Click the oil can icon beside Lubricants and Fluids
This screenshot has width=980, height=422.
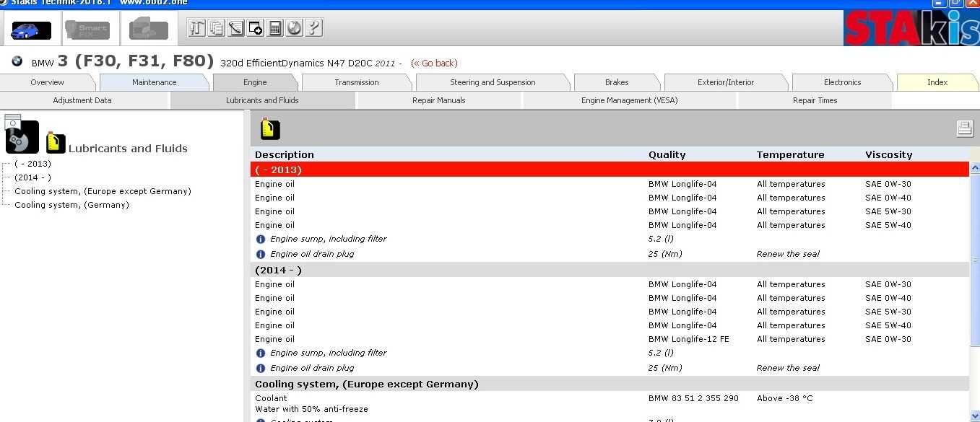tap(56, 142)
